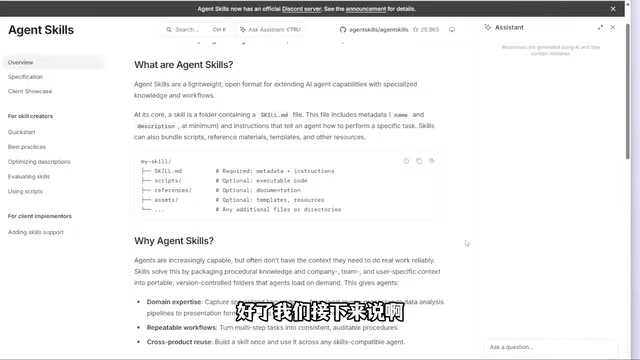Open Optimizing descriptions sidebar page
640x360 pixels.
(39, 162)
